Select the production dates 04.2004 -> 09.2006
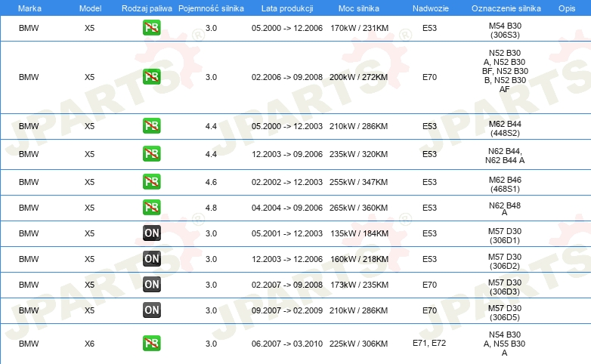The width and height of the screenshot is (591, 364). 287,208
